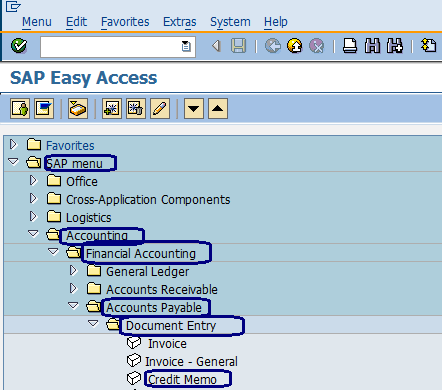Screen dimensions: 442x390
Task: Select the Accounts Payable tree item
Action: point(154,308)
